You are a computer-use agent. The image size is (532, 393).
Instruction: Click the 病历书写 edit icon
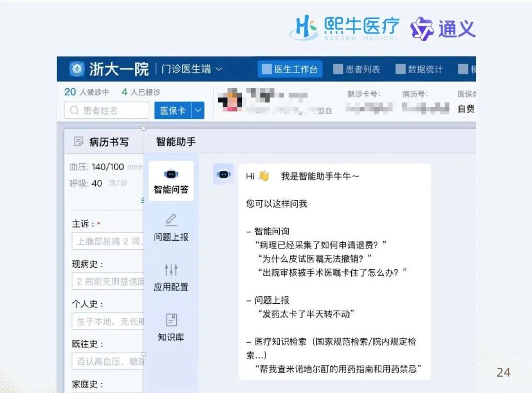79,142
